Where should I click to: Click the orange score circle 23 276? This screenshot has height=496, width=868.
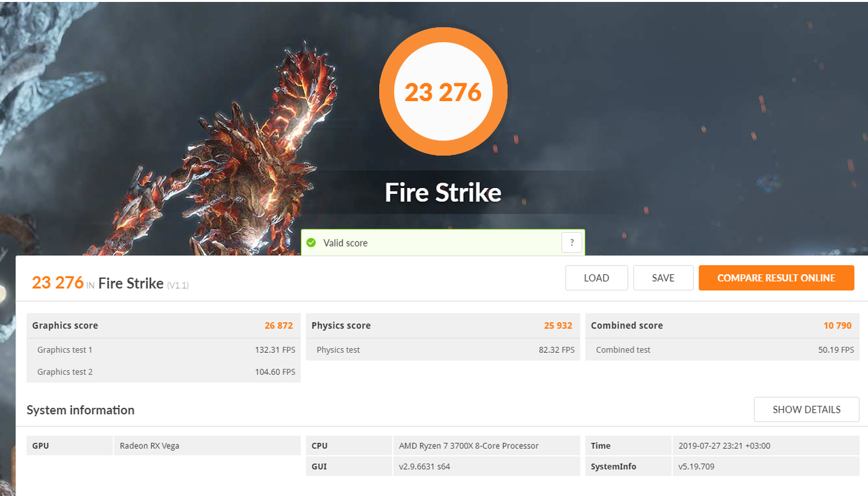[443, 92]
